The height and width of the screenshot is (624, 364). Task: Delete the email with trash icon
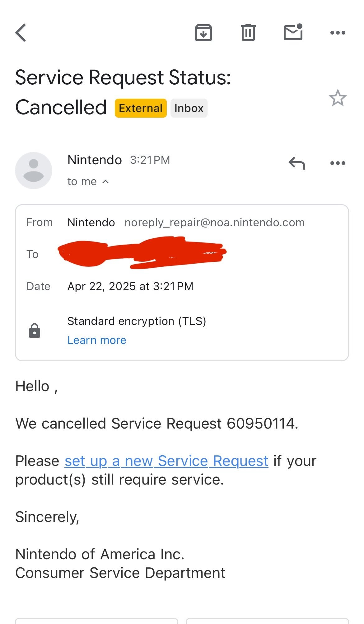tap(248, 33)
